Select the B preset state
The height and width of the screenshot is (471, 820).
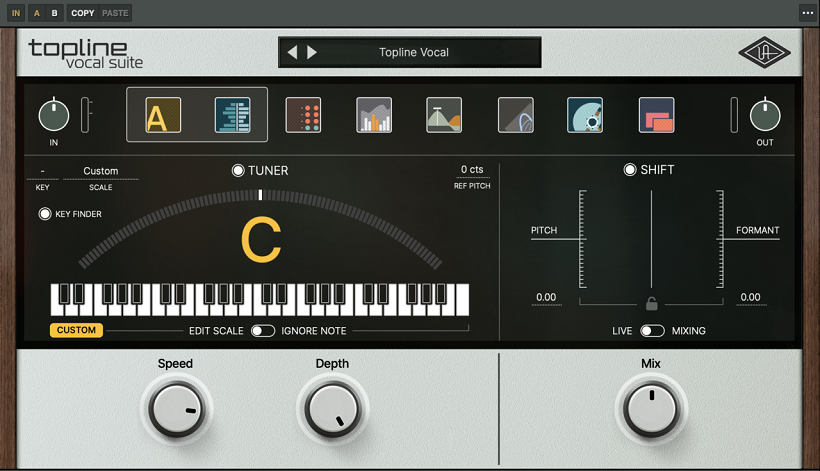click(54, 13)
